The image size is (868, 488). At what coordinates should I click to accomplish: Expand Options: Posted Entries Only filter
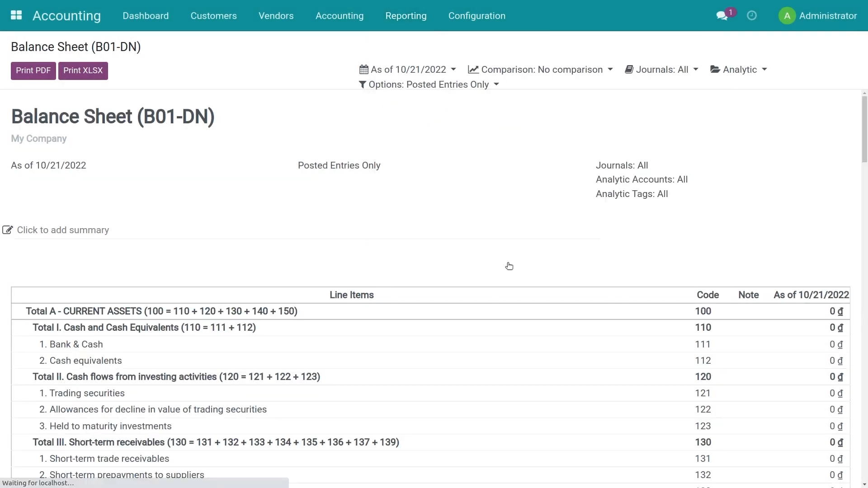click(x=429, y=84)
